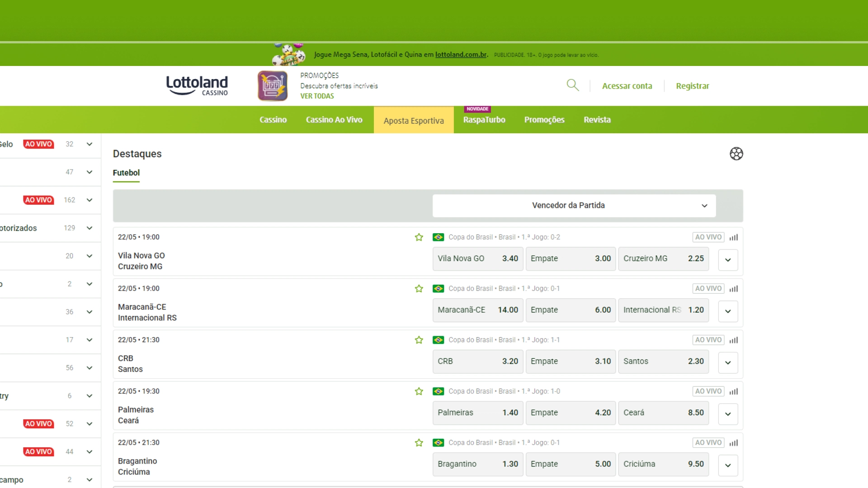Open stats bars icon for Vila Nova GO match
This screenshot has width=868, height=488.
tap(733, 237)
